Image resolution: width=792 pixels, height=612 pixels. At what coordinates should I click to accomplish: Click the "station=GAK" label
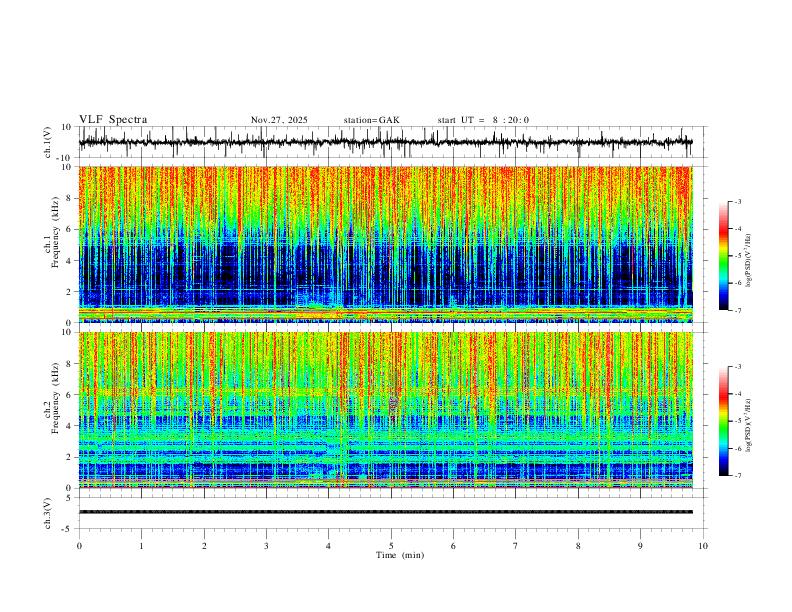point(371,120)
